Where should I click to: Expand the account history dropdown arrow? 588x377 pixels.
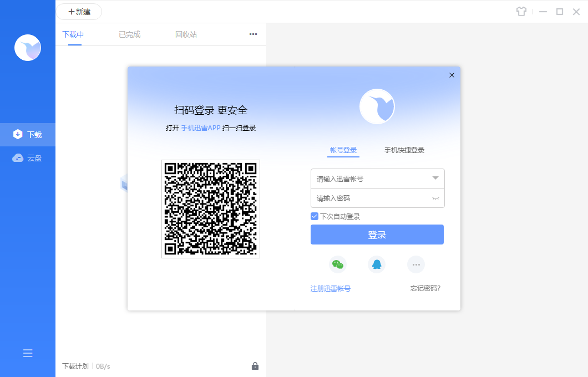(x=435, y=178)
